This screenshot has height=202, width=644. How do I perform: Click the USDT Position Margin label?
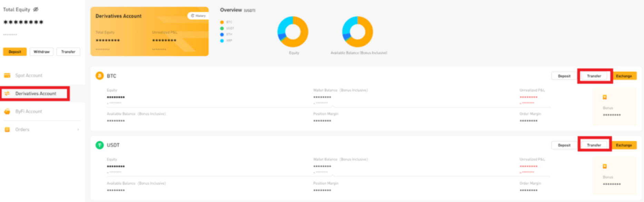[x=326, y=183]
